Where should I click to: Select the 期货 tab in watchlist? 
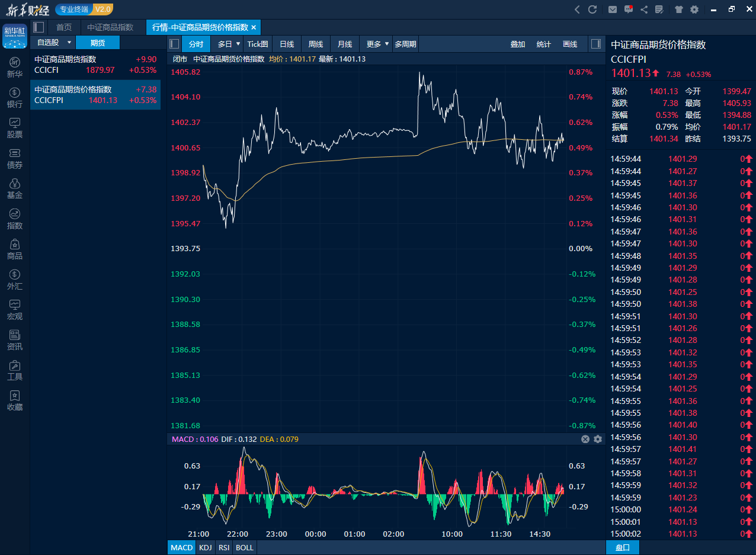click(x=98, y=42)
